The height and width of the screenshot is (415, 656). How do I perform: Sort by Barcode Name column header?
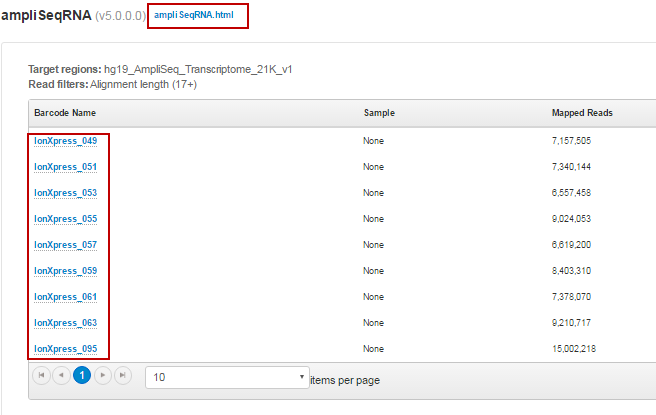(x=65, y=113)
